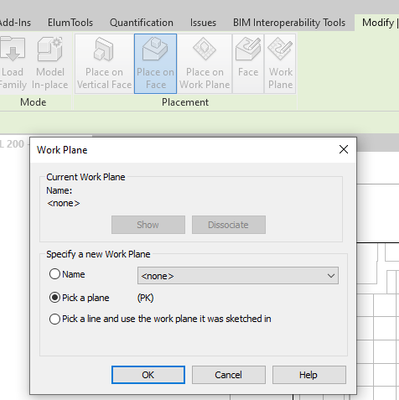Open BIM Interoperability Tools tab
The width and height of the screenshot is (399, 400).
pyautogui.click(x=289, y=23)
